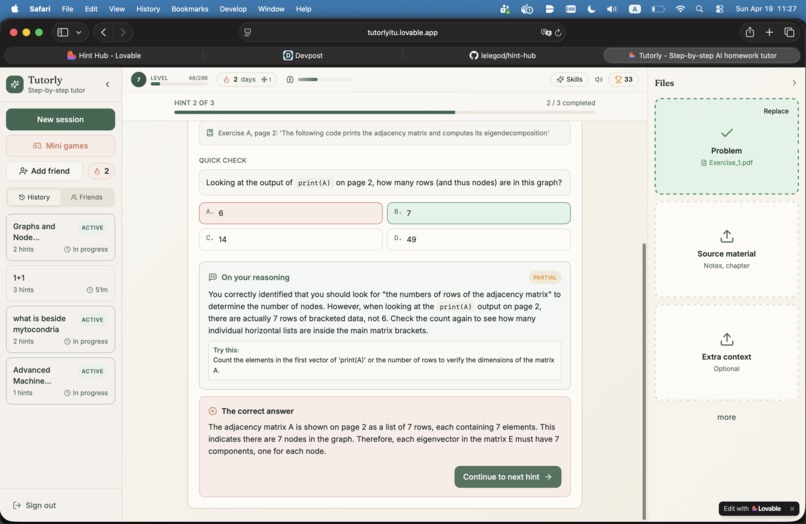Switch to the Devpost tab
Viewport: 806px width, 524px height.
coord(303,56)
